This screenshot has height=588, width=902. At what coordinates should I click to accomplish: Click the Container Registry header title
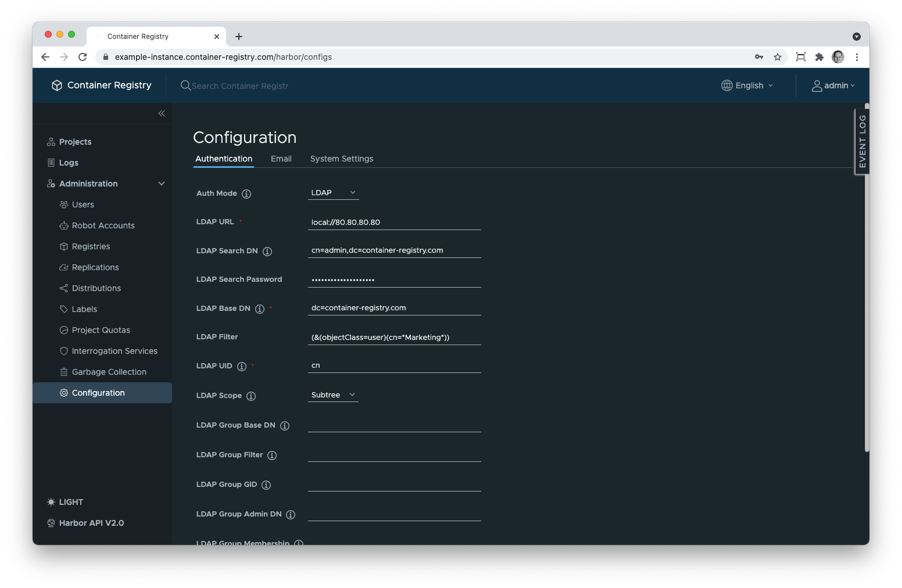[x=109, y=85]
